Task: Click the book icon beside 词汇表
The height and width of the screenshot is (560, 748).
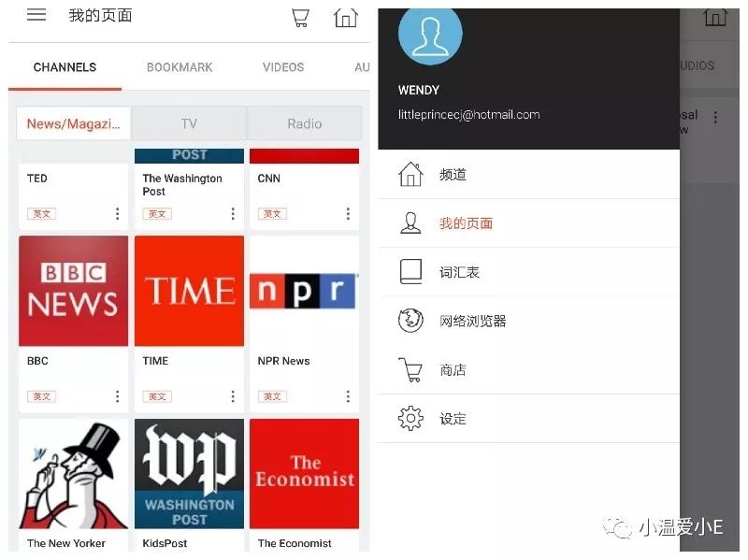Action: (410, 271)
